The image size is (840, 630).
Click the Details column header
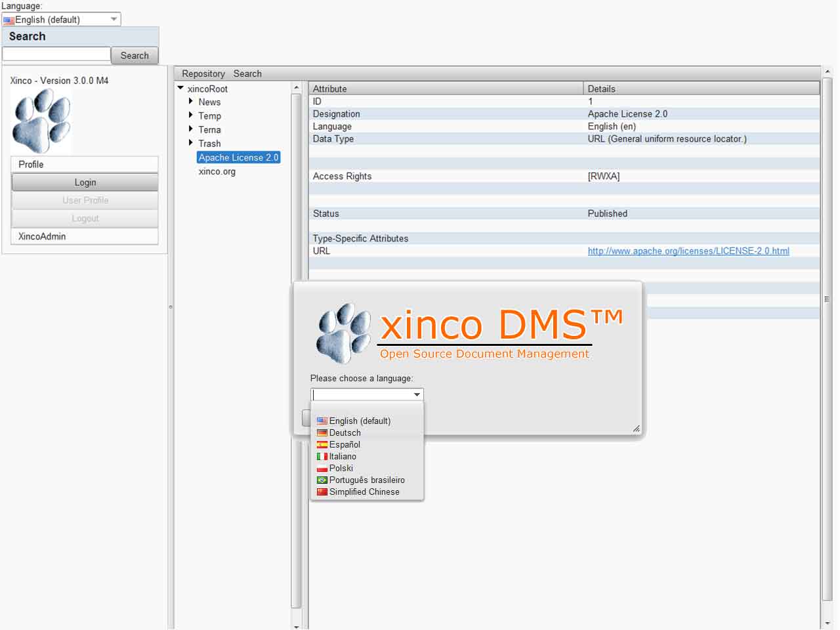coord(702,89)
